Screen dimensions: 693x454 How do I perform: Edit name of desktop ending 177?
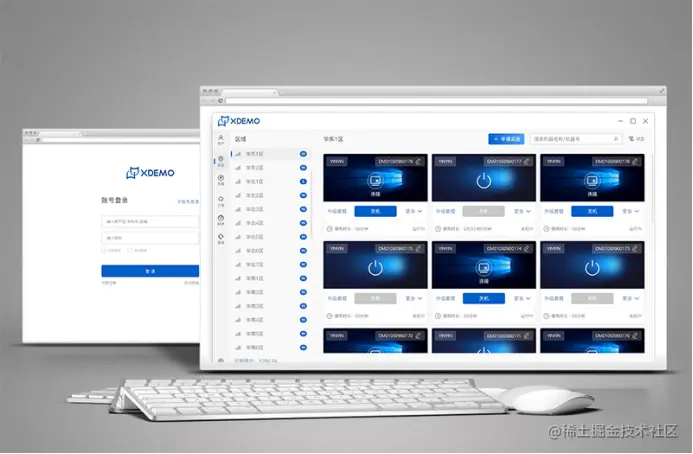point(526,161)
